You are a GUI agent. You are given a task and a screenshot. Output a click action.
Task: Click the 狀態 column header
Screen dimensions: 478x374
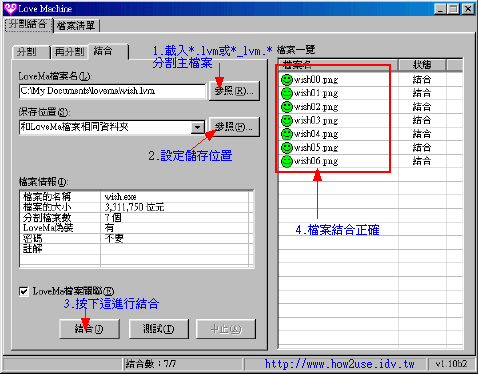pyautogui.click(x=422, y=65)
